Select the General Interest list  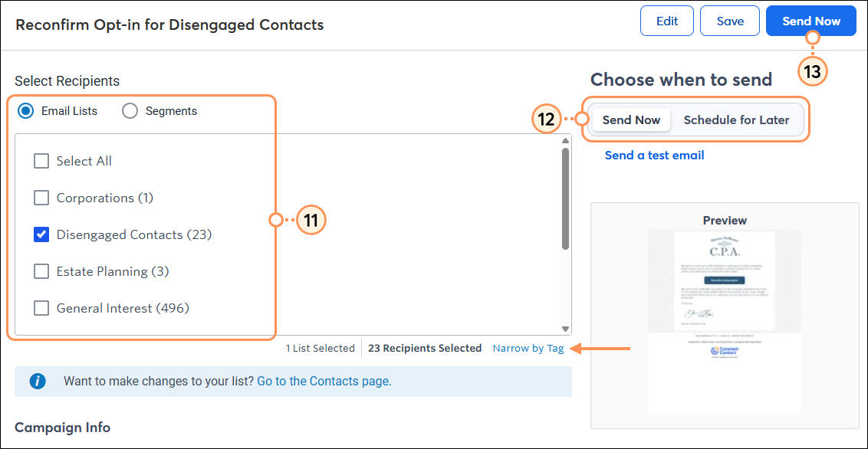coord(41,308)
